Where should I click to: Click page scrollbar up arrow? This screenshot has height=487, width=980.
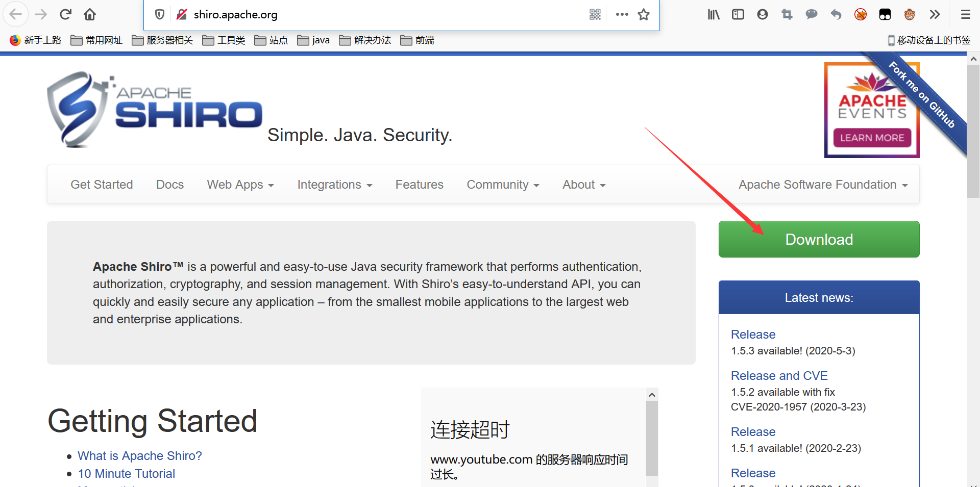pyautogui.click(x=973, y=59)
